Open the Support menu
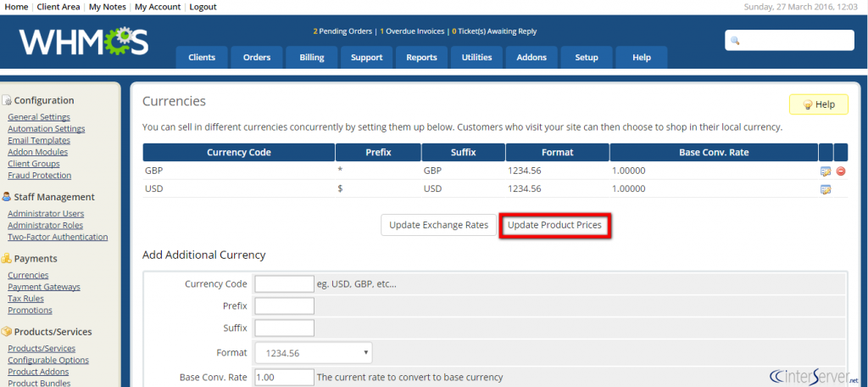The width and height of the screenshot is (868, 387). pos(366,58)
